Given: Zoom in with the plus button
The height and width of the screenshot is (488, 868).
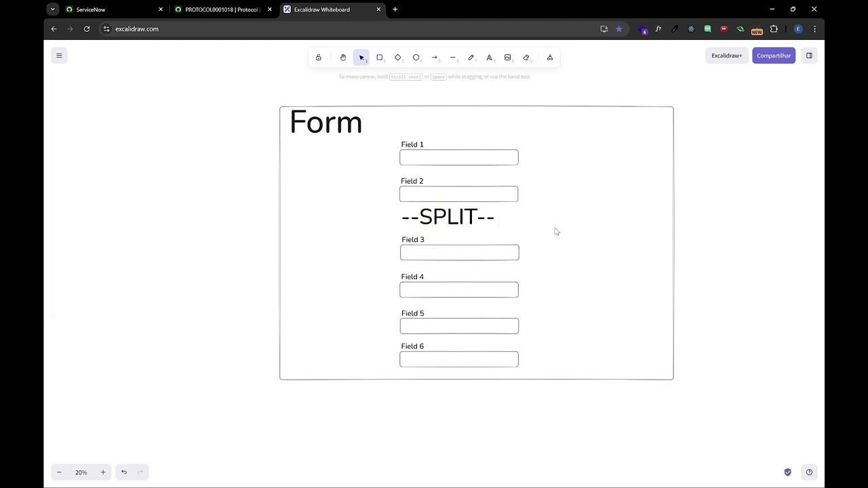Looking at the screenshot, I should [x=103, y=472].
